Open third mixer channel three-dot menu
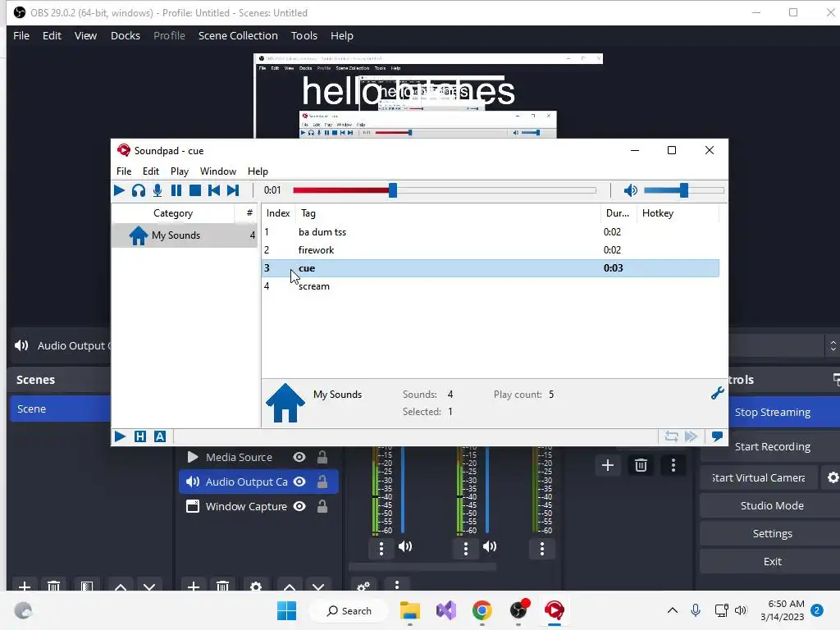 coord(542,549)
